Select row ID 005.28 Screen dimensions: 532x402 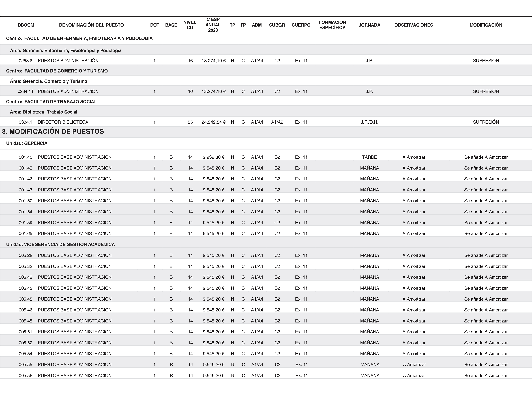pyautogui.click(x=25, y=255)
